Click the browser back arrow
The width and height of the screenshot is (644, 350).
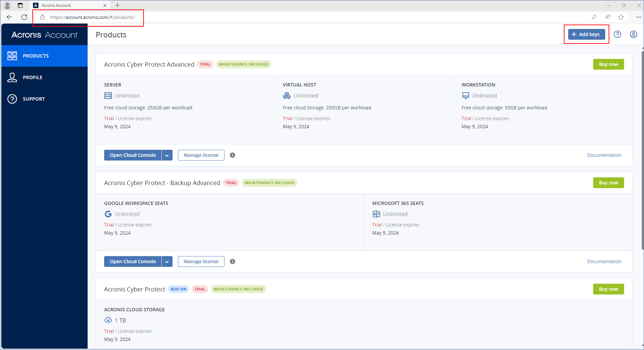tap(9, 17)
